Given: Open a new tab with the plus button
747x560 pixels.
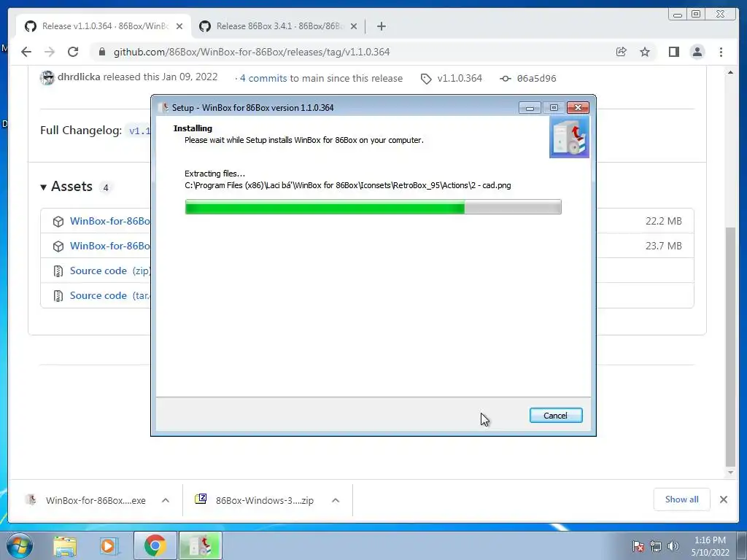Looking at the screenshot, I should 381,26.
